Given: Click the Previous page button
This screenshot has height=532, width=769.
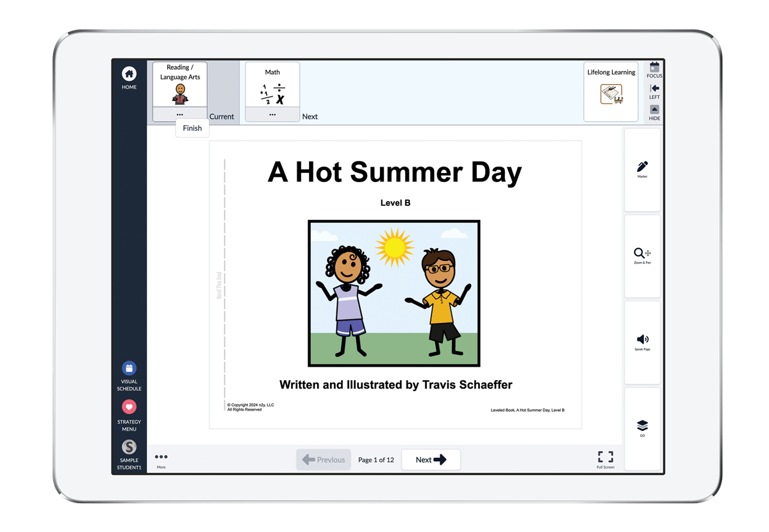Looking at the screenshot, I should [x=324, y=460].
